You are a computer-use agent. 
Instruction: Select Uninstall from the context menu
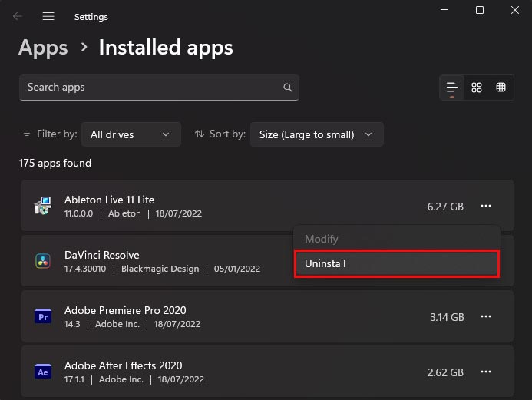[397, 263]
